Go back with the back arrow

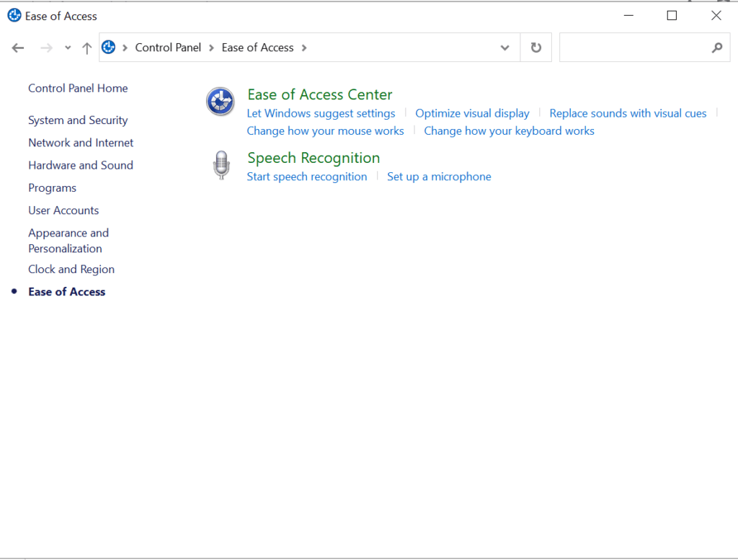pos(18,48)
